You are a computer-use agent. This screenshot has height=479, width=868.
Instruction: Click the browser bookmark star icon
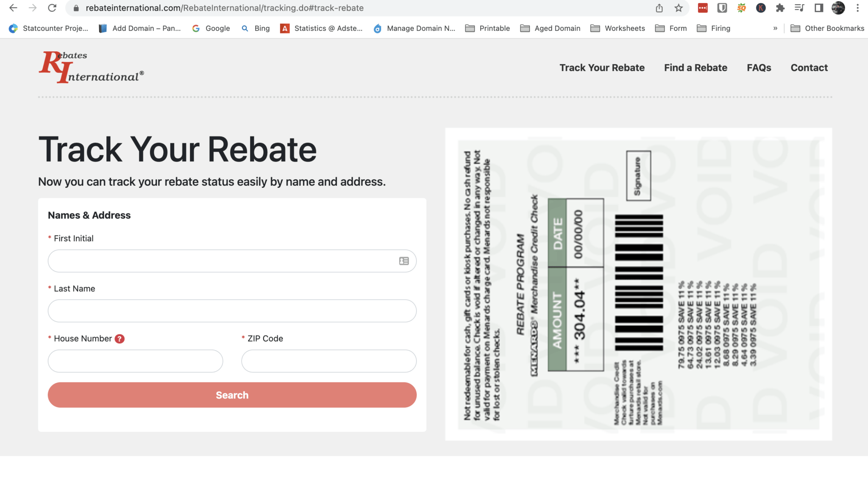(679, 8)
